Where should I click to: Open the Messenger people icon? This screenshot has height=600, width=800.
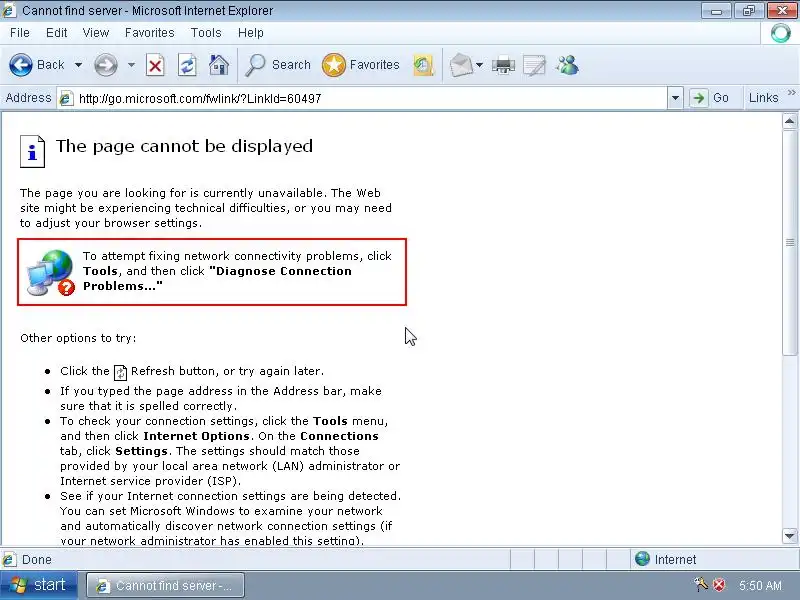click(x=567, y=65)
